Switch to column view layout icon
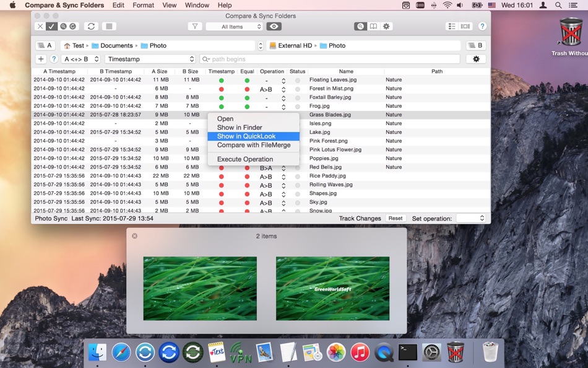Image resolution: width=588 pixels, height=368 pixels. click(x=465, y=26)
